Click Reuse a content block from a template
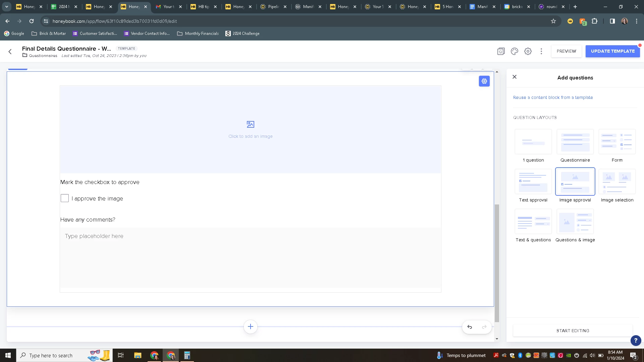The image size is (644, 362). (x=553, y=98)
